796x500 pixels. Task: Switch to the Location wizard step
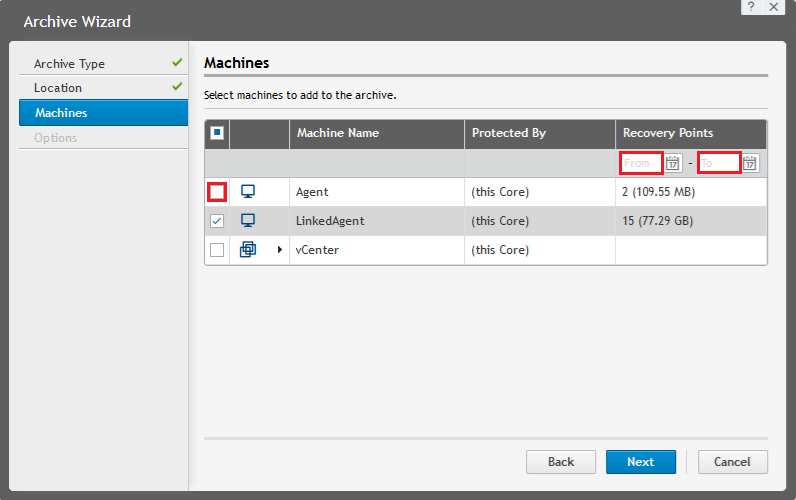[x=58, y=88]
